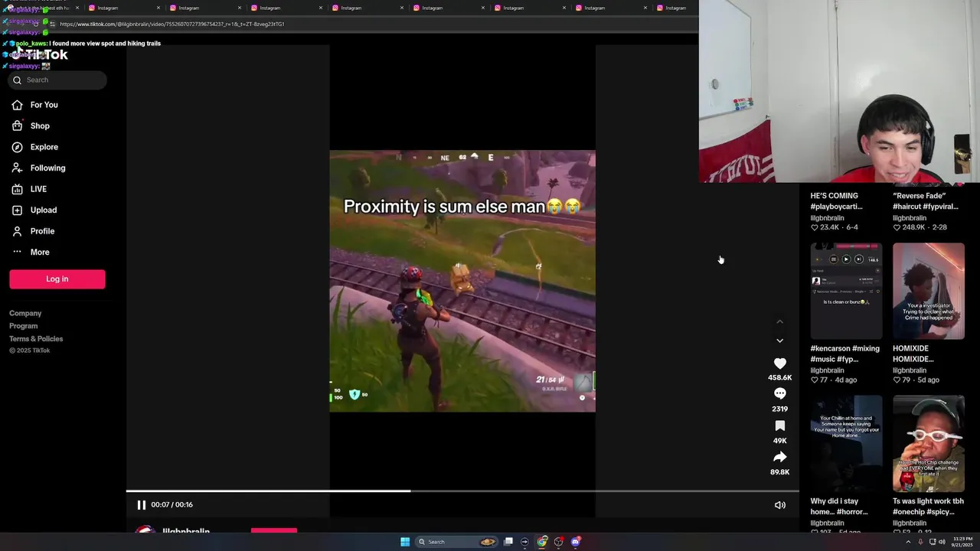The width and height of the screenshot is (980, 551).
Task: Mute the video with the speaker icon
Action: click(x=779, y=505)
